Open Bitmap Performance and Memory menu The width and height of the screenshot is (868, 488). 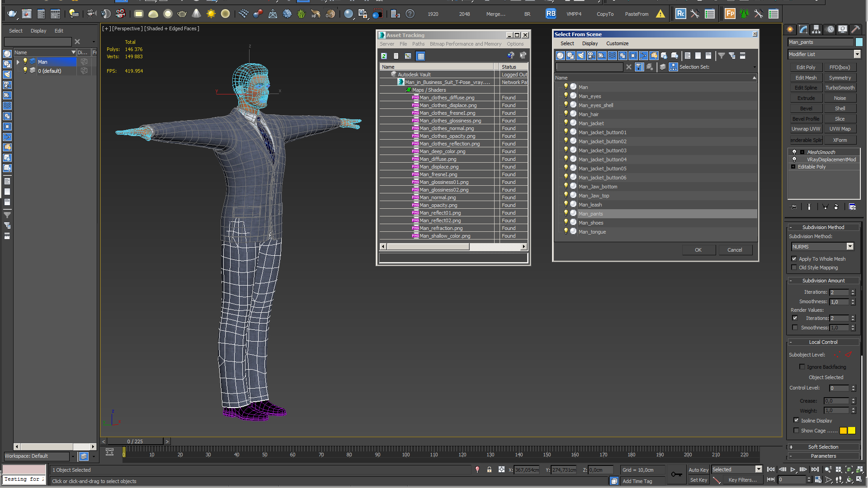point(465,44)
